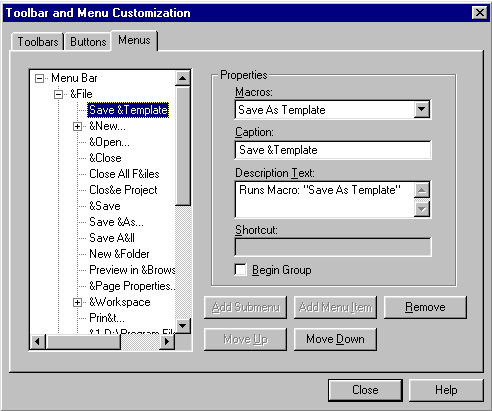
Task: Expand the &Workspace submenu node
Action: tap(77, 303)
